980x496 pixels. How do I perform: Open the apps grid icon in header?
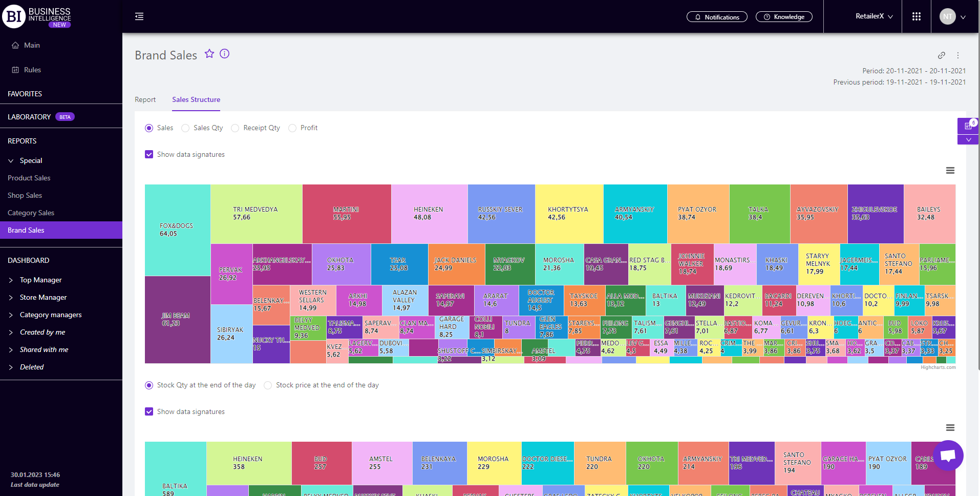[x=916, y=16]
